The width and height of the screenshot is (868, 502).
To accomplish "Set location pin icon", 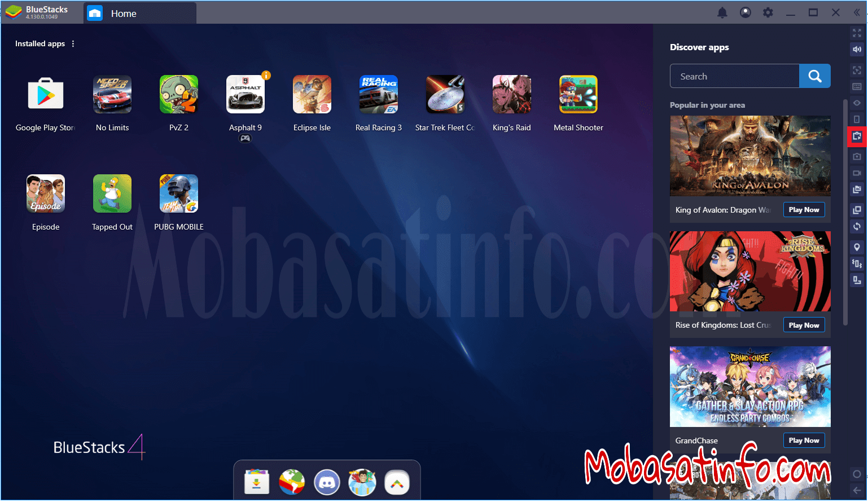I will pos(857,247).
